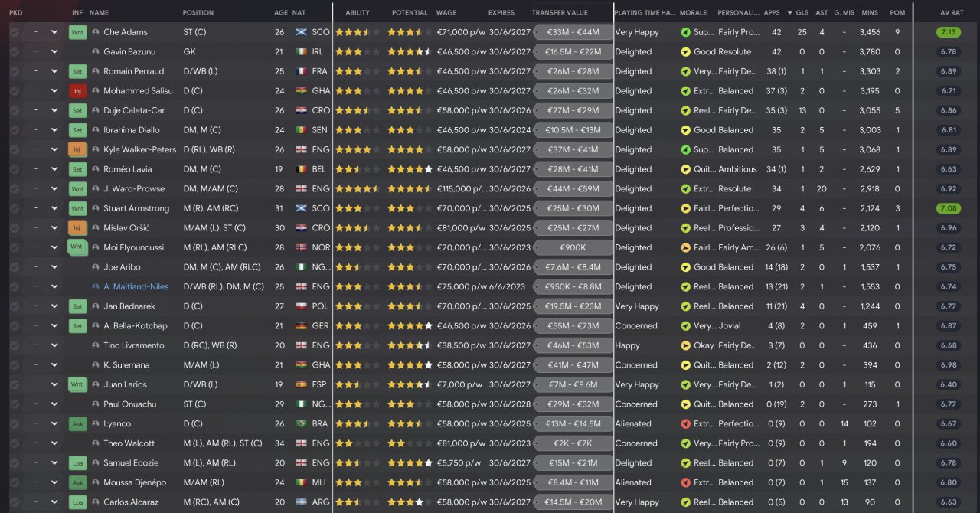Expand the squad selection dropdown for J. Ward-Prowse
The width and height of the screenshot is (980, 513).
(x=54, y=189)
